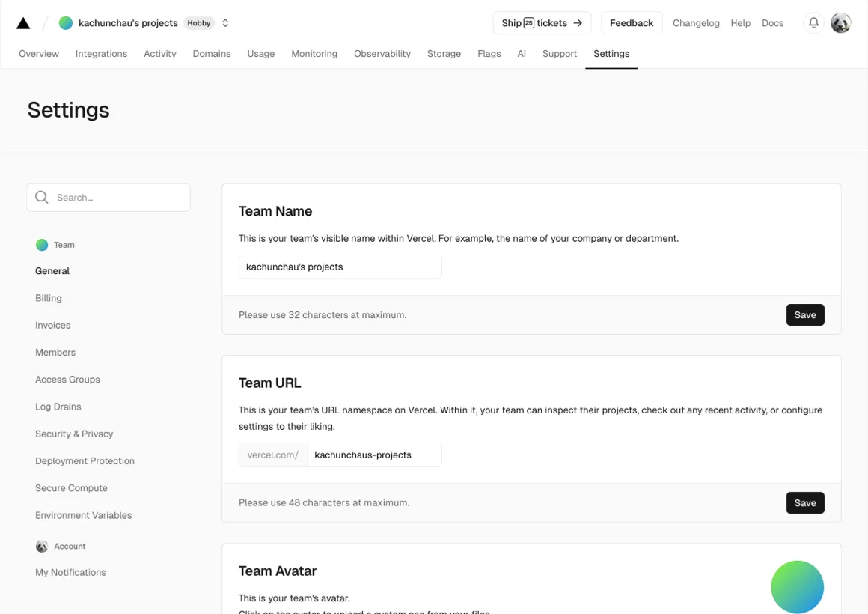
Task: Focus the settings Search field
Action: [x=109, y=197]
